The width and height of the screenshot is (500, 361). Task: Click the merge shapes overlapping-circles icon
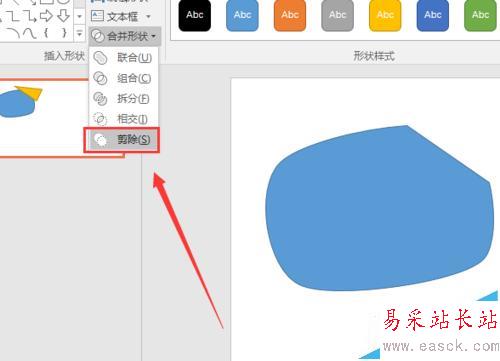click(x=98, y=36)
